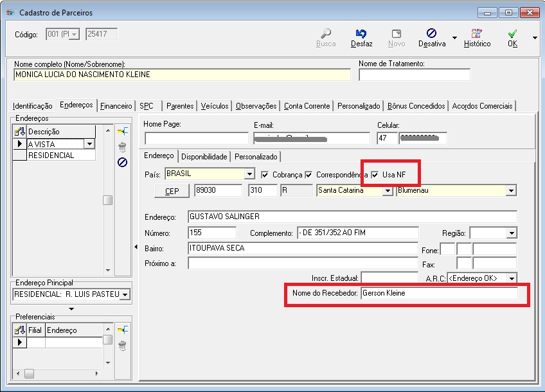This screenshot has height=392, width=545.
Task: Uncheck the Usa NF checkbox
Action: click(x=375, y=175)
